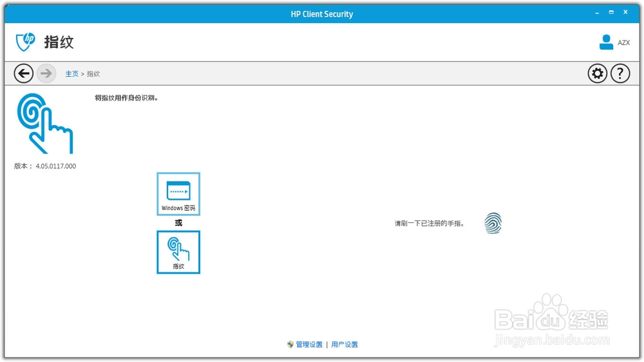This screenshot has width=644, height=362.
Task: Close the HP Client Security window
Action: (625, 12)
